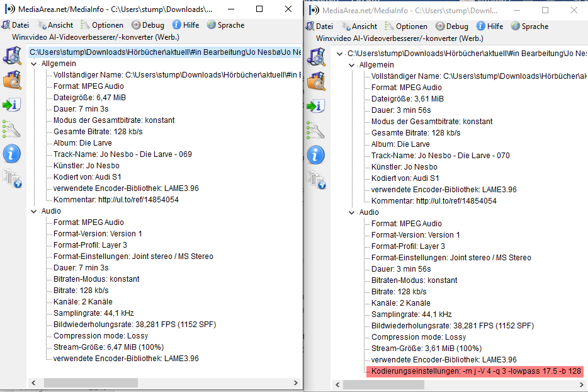Select Album: Die Larve in right window

tap(400, 144)
